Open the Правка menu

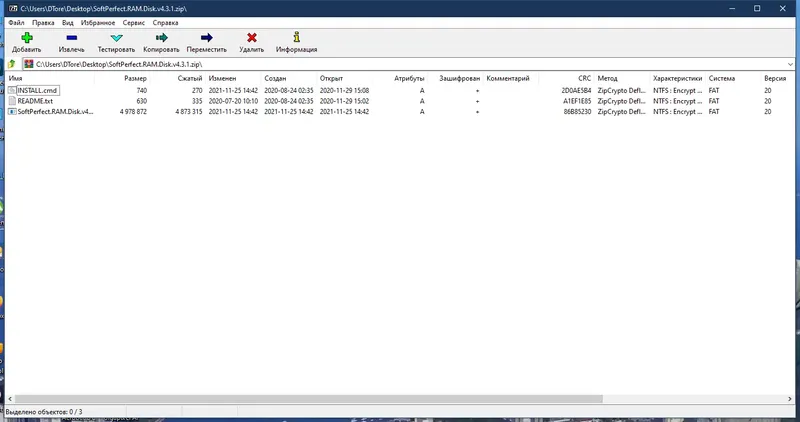click(x=43, y=23)
